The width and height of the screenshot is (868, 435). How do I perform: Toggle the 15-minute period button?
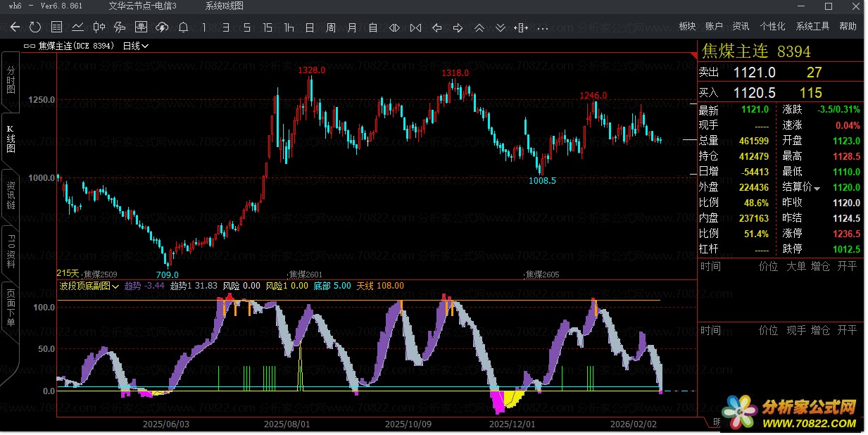pos(267,27)
